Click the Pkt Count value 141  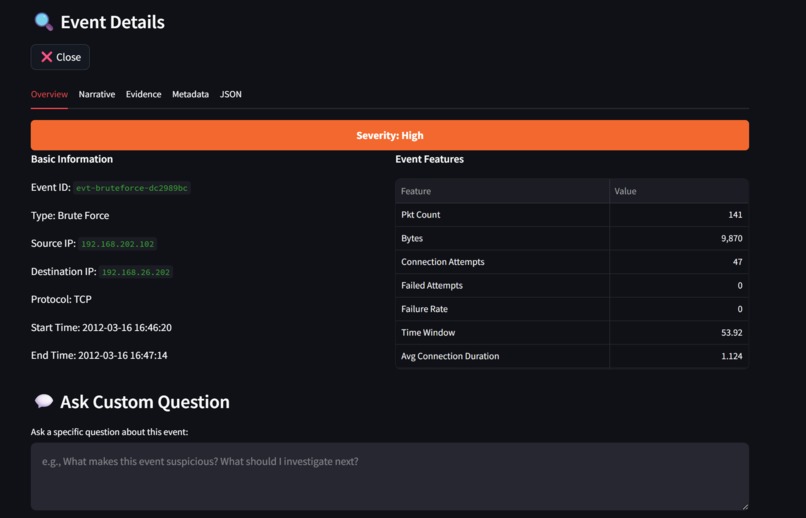(735, 215)
